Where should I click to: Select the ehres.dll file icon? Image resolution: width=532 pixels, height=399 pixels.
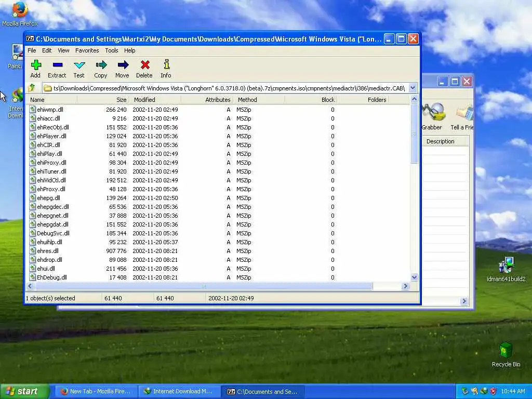pyautogui.click(x=32, y=250)
